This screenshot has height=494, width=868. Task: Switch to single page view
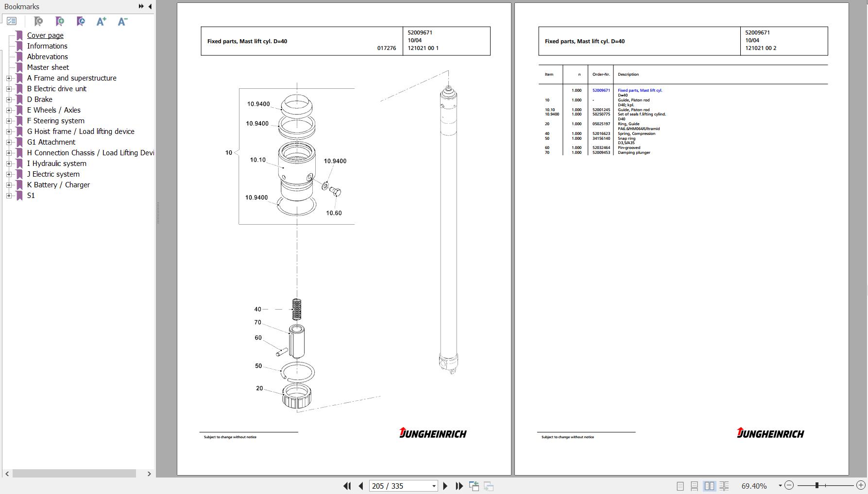pos(680,486)
